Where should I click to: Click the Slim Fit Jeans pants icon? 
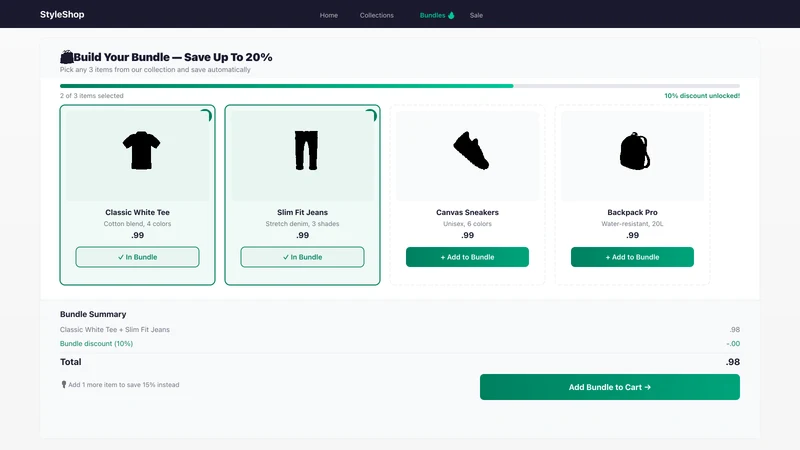click(306, 151)
